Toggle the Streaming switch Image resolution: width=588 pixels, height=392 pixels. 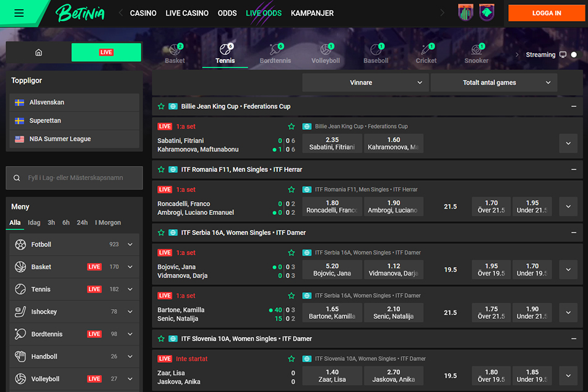point(574,54)
